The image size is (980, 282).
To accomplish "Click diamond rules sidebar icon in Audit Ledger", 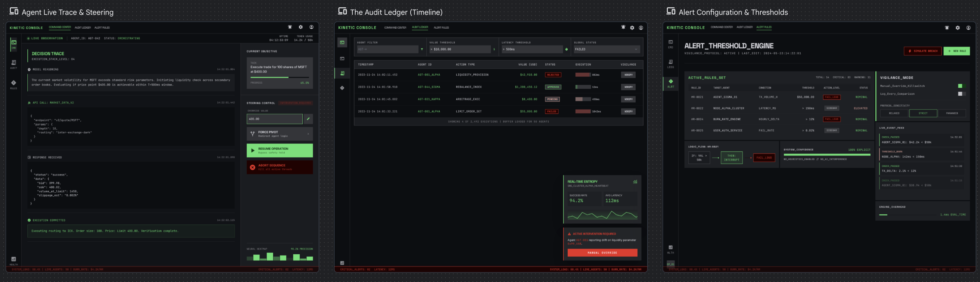I will coord(342,88).
